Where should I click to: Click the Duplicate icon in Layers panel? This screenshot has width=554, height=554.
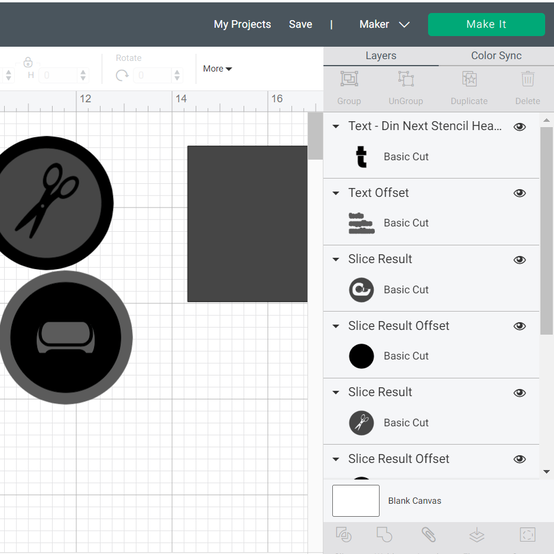pos(469,79)
